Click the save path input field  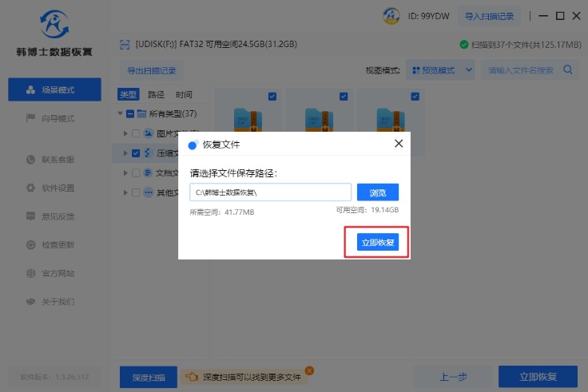click(270, 192)
